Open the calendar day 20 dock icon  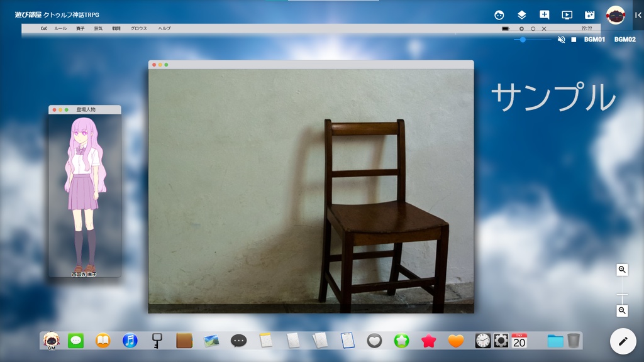point(519,341)
